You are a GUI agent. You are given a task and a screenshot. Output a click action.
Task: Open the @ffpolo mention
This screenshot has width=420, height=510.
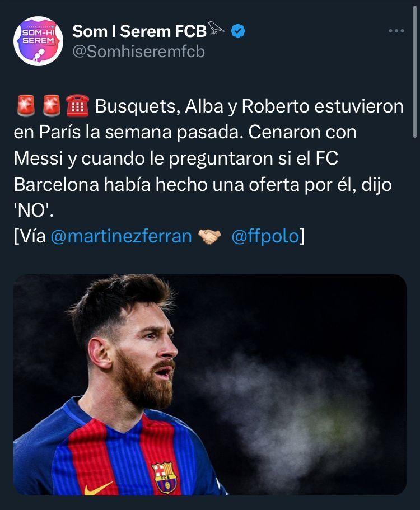(264, 236)
